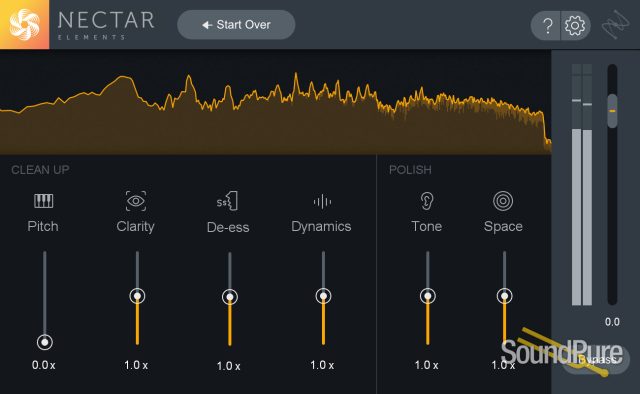This screenshot has height=394, width=640.
Task: Click the Pitch piano keys icon
Action: point(43,201)
